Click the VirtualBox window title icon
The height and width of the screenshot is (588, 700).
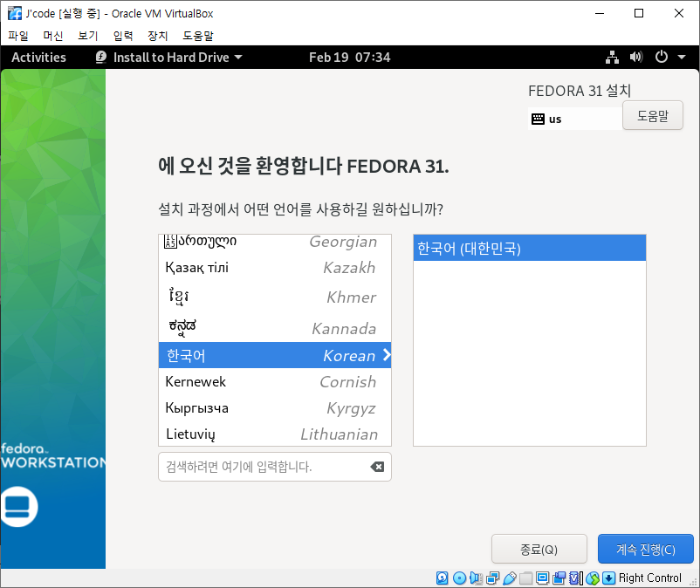pyautogui.click(x=15, y=13)
